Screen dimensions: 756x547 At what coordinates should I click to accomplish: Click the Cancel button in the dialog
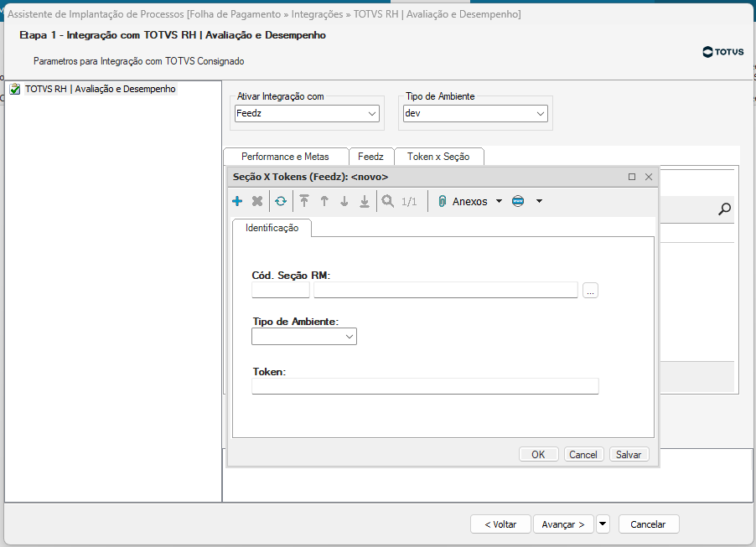click(x=583, y=455)
